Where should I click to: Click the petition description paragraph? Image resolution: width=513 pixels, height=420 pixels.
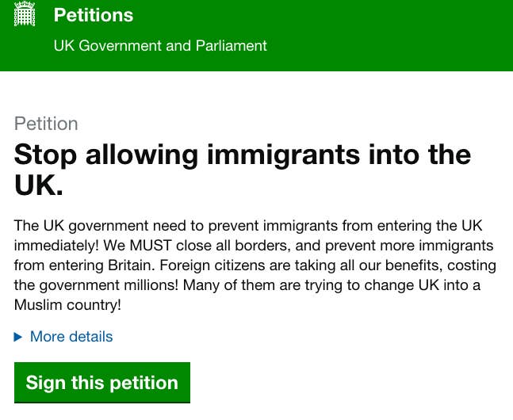255,265
